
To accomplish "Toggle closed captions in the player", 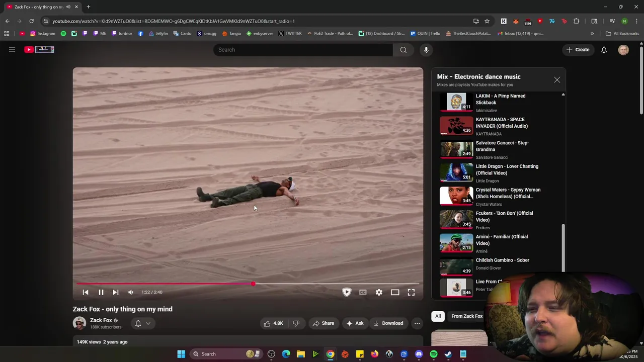I will coord(363,292).
